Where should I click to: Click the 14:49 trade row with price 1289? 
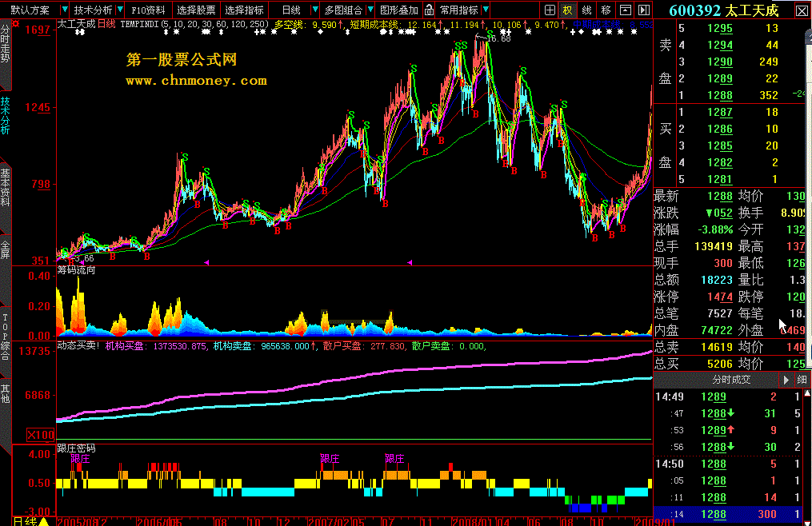pyautogui.click(x=729, y=397)
